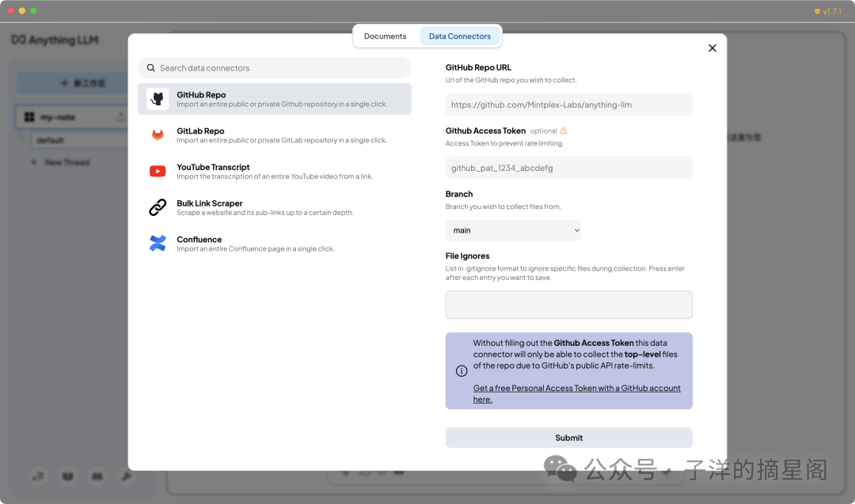
Task: Click the GitHub Repo description text
Action: pos(282,104)
